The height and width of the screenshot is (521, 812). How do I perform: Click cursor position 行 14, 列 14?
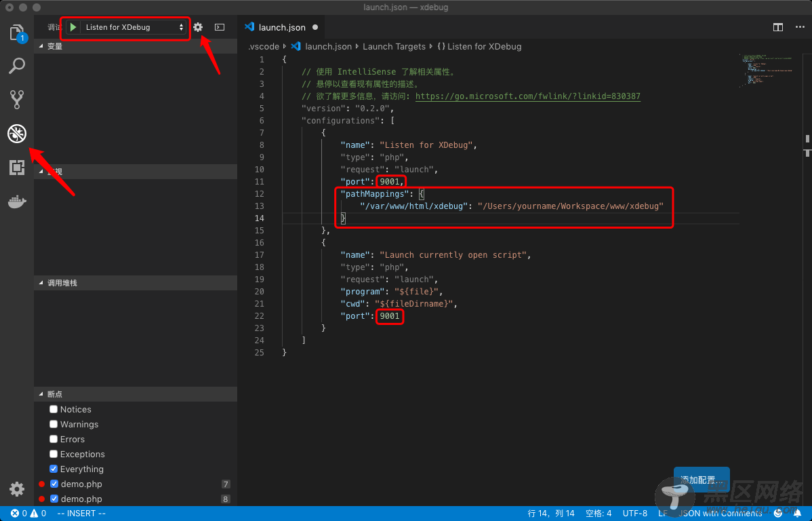551,514
